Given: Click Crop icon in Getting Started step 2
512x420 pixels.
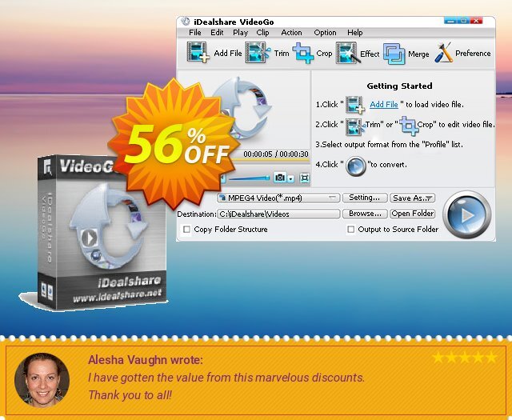Looking at the screenshot, I should (409, 126).
